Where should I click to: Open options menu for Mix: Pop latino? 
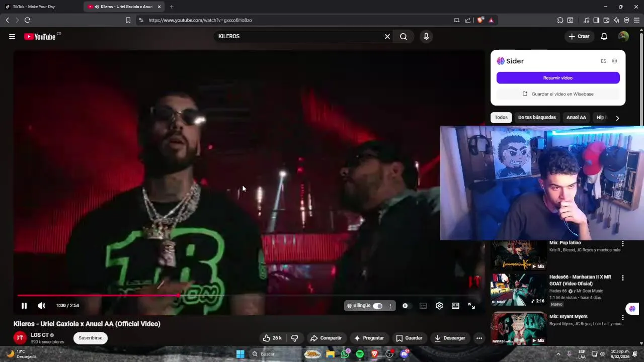[x=623, y=244]
